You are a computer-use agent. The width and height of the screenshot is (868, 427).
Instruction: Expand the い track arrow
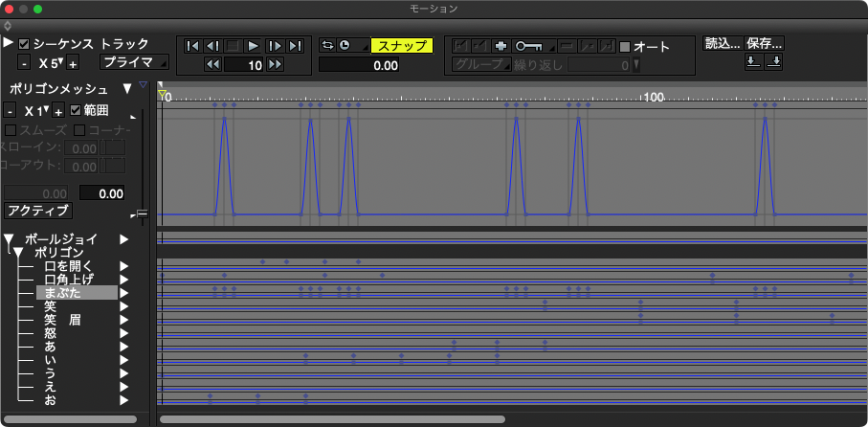click(x=124, y=360)
